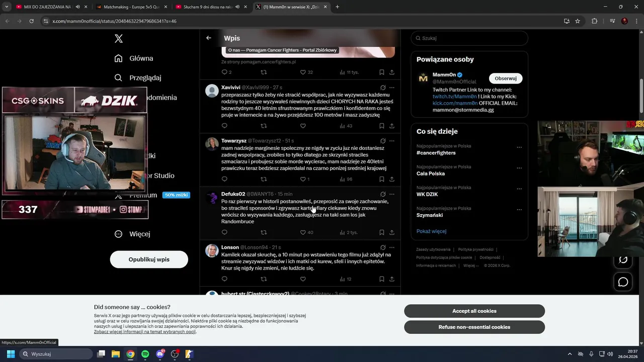Like Lonson's comment
This screenshot has width=644, height=362.
pyautogui.click(x=303, y=279)
